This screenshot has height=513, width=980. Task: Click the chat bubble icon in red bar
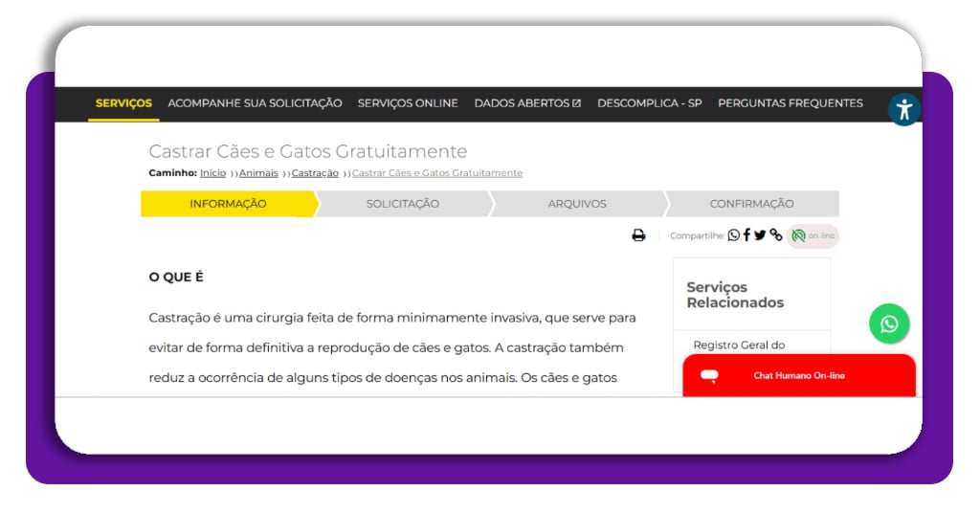[x=709, y=375]
